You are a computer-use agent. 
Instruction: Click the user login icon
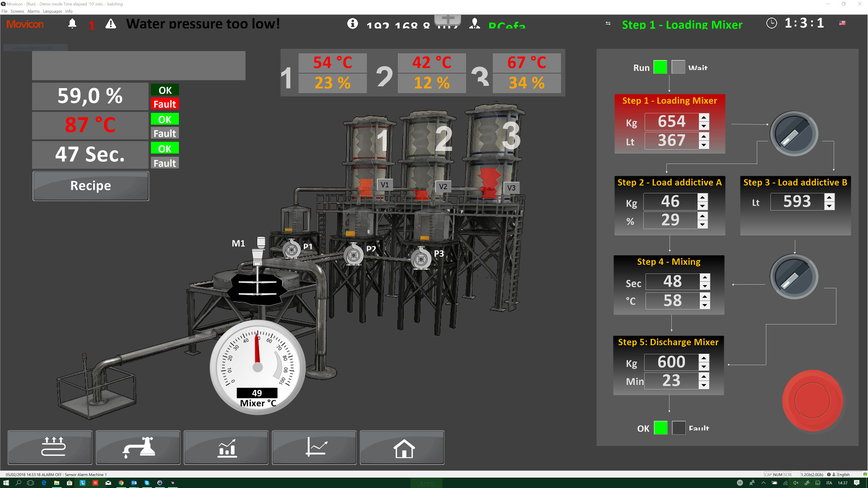click(475, 23)
